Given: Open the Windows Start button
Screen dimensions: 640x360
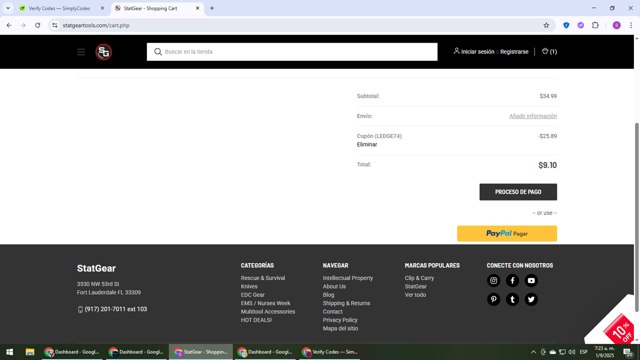Looking at the screenshot, I should click(9, 352).
